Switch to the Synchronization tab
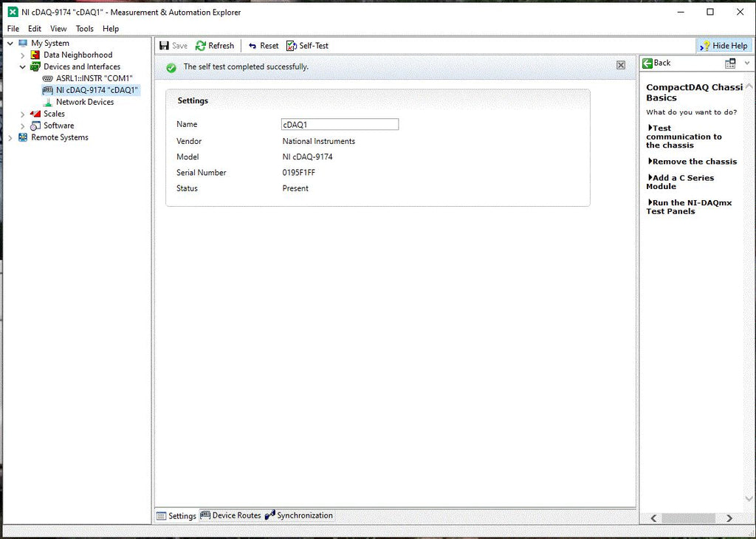 299,515
